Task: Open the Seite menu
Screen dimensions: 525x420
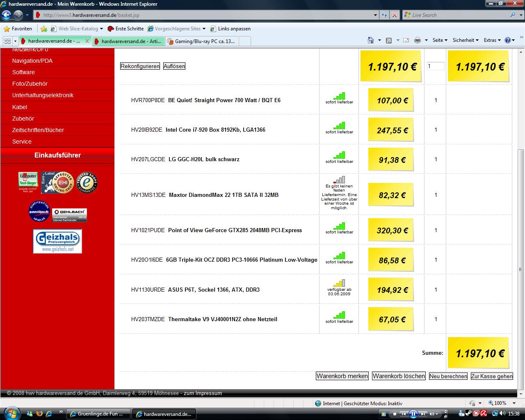Action: [x=440, y=40]
